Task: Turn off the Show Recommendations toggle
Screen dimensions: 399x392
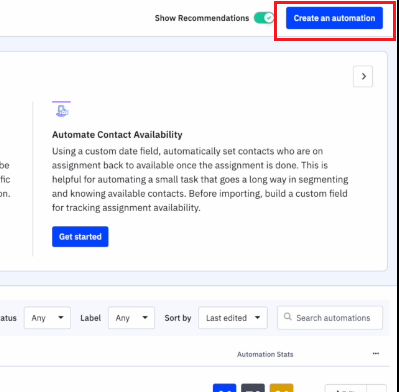Action: pos(264,18)
